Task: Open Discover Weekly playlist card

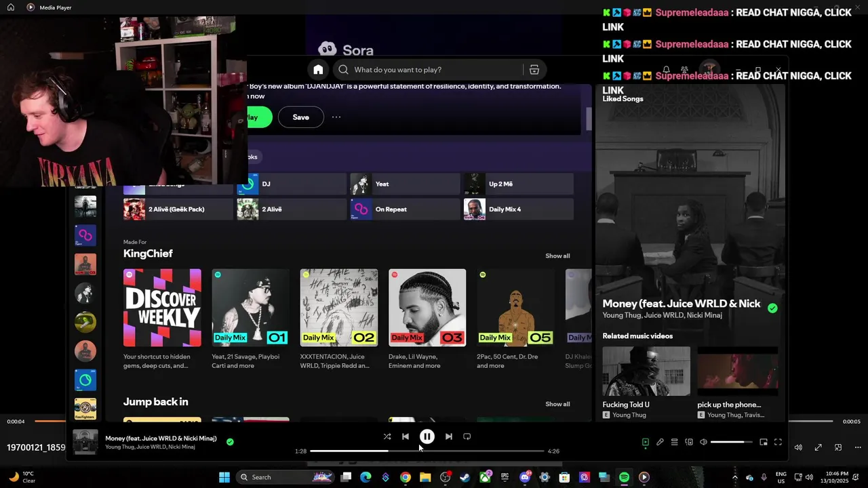Action: tap(162, 320)
